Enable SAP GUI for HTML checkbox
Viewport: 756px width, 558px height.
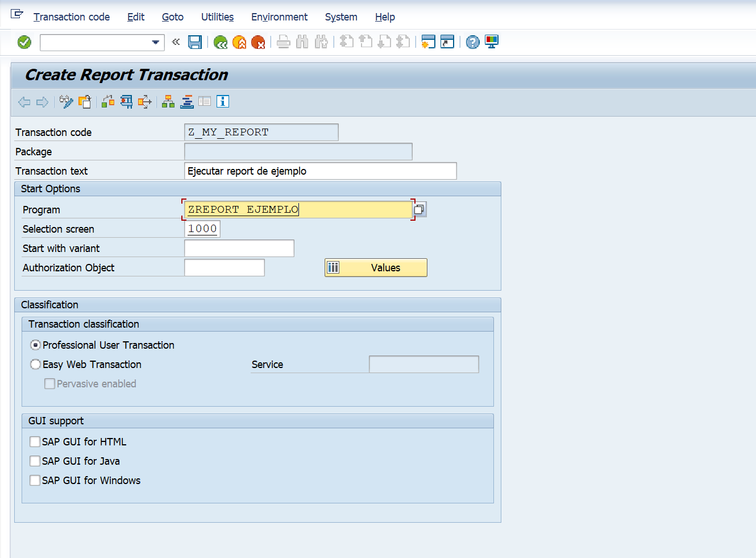coord(35,442)
